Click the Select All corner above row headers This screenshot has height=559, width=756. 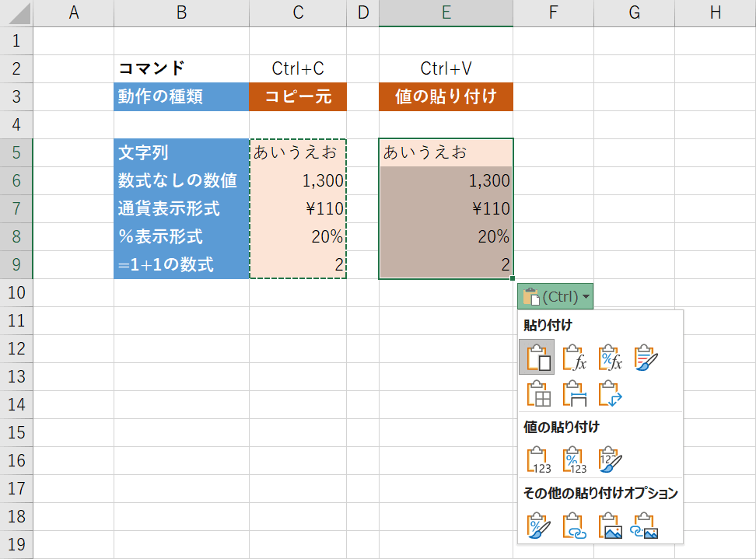(14, 12)
